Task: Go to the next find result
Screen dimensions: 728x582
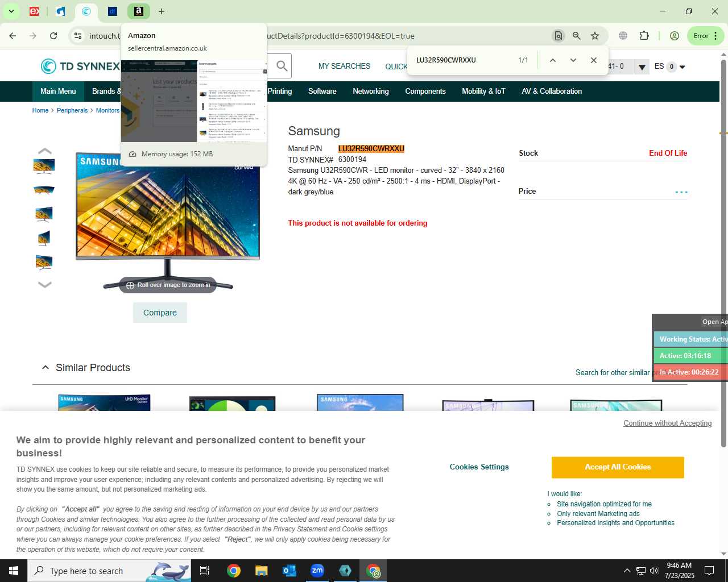Action: tap(573, 60)
